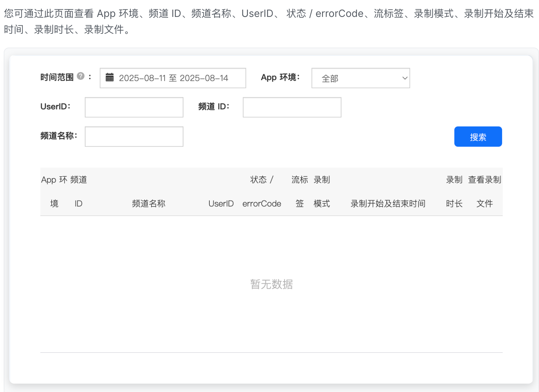Click the 状态 / errorCode column header
539x392 pixels.
point(262,191)
